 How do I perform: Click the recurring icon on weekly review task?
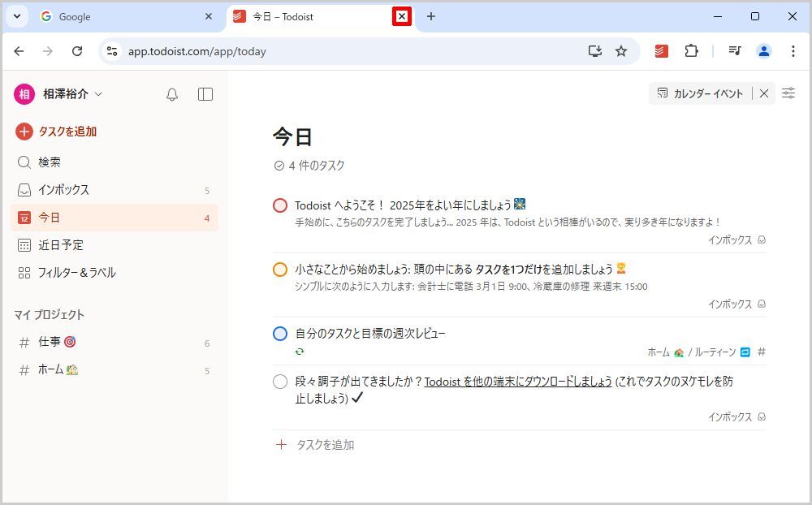pos(300,352)
